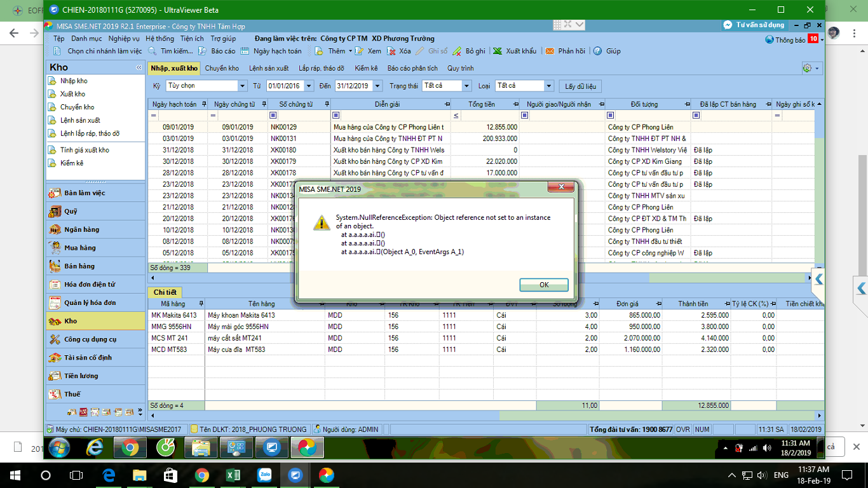The width and height of the screenshot is (868, 488).
Task: Open the Loại type dropdown
Action: click(550, 86)
